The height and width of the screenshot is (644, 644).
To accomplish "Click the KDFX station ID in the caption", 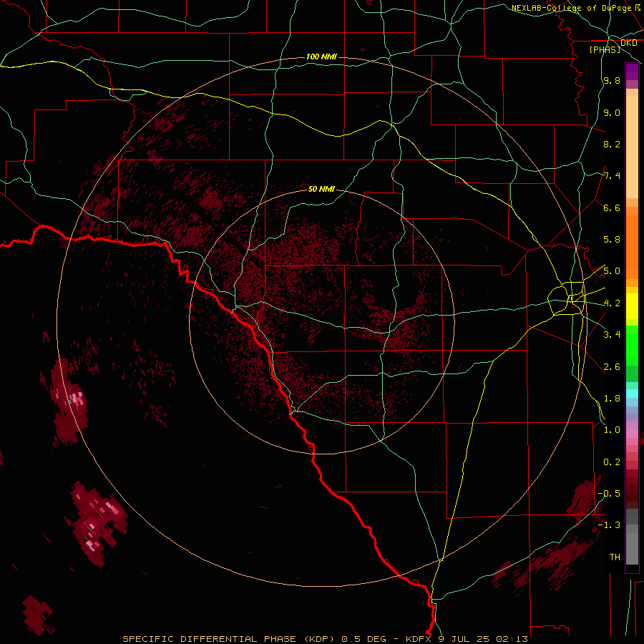I will pos(418,639).
